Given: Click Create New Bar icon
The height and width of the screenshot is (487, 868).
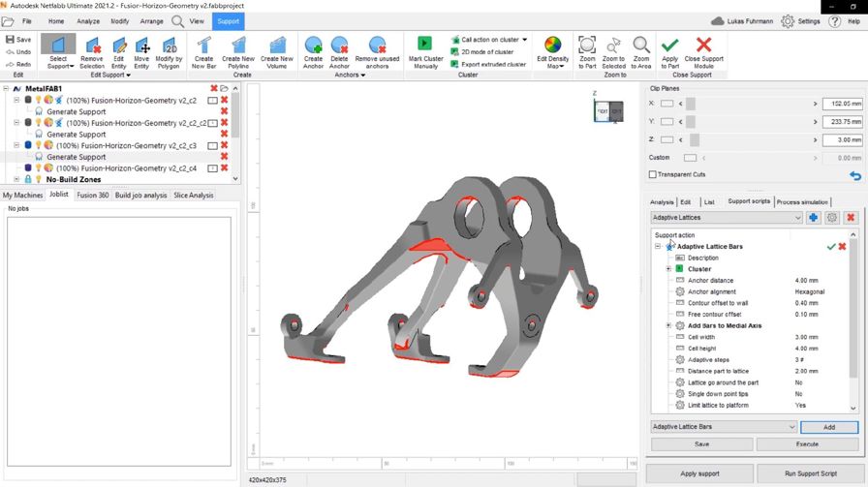Looking at the screenshot, I should tap(203, 51).
